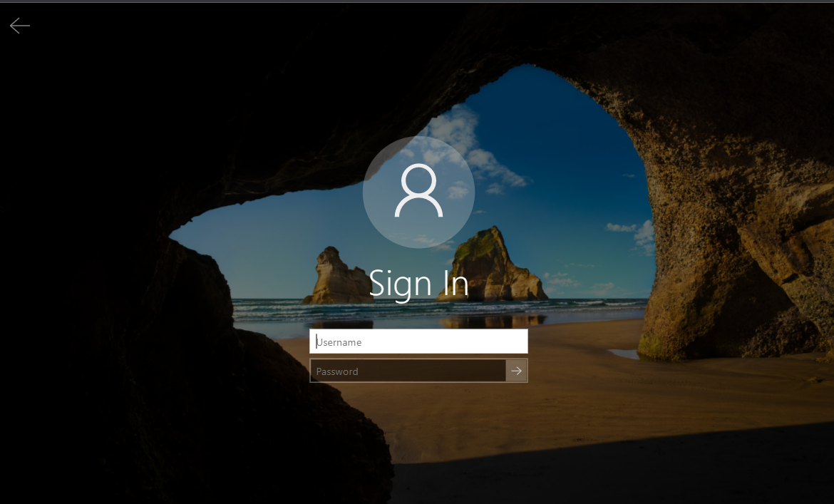Click the user avatar silhouette icon
Image resolution: width=834 pixels, height=504 pixels.
[x=418, y=192]
